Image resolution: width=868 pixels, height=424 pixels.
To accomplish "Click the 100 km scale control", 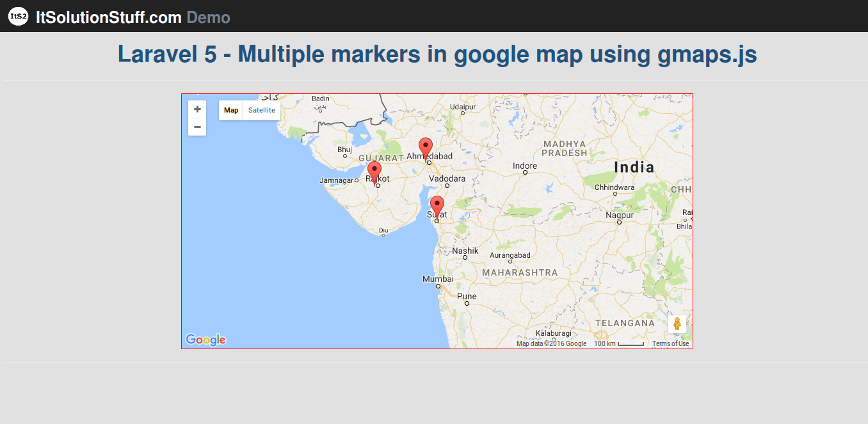I will [x=618, y=344].
